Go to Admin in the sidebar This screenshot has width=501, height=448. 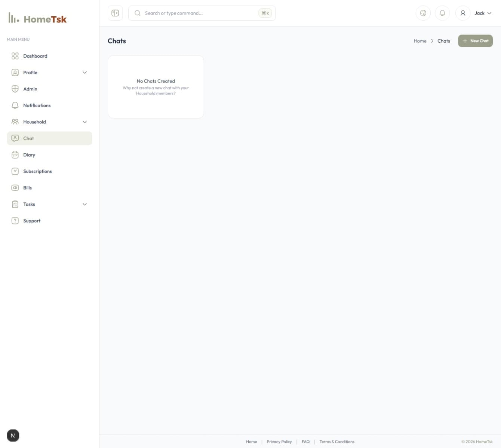tap(30, 89)
